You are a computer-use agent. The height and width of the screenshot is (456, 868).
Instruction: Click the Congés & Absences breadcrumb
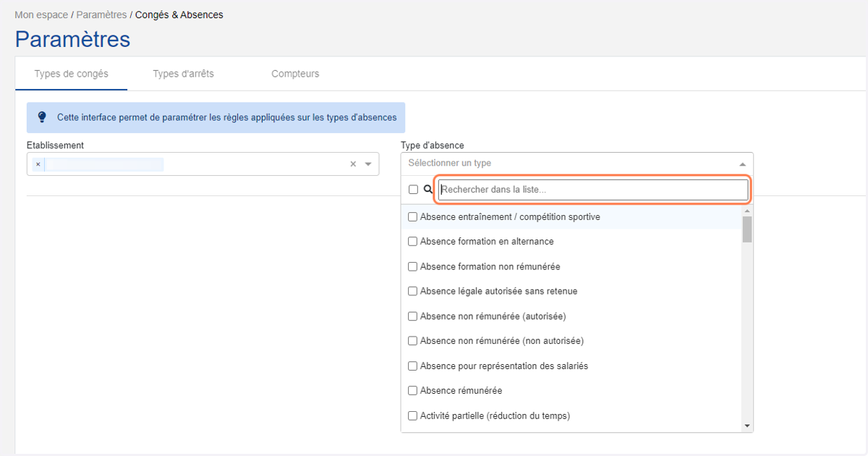pyautogui.click(x=179, y=14)
